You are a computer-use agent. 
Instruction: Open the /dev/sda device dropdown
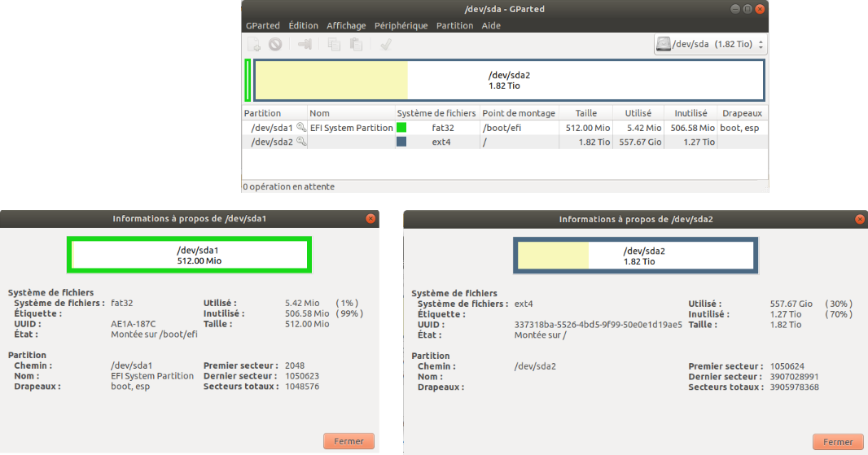[711, 44]
